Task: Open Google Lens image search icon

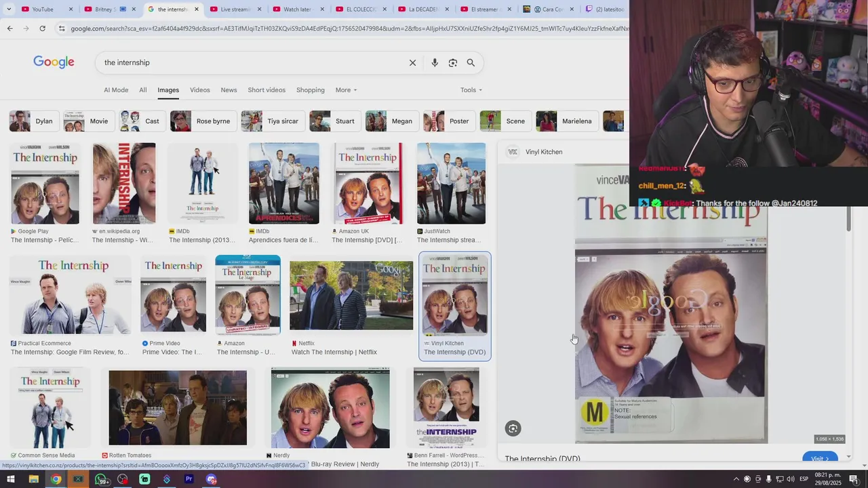Action: (x=453, y=62)
